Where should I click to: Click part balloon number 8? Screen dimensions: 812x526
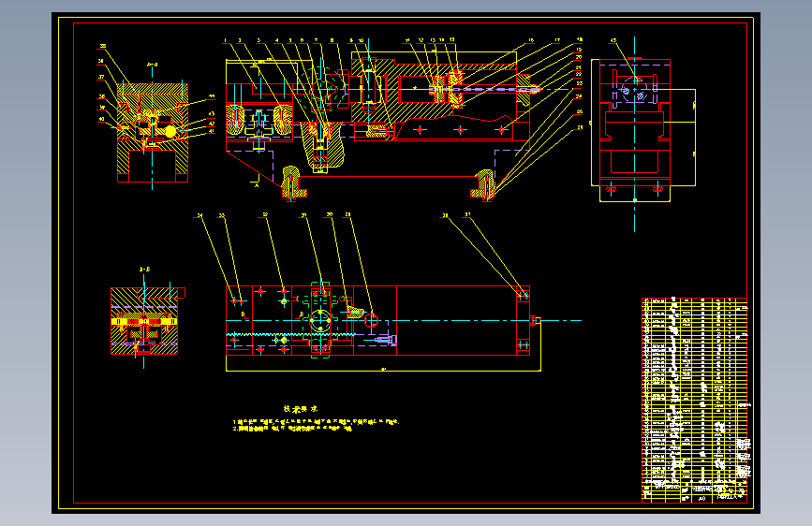pyautogui.click(x=332, y=40)
